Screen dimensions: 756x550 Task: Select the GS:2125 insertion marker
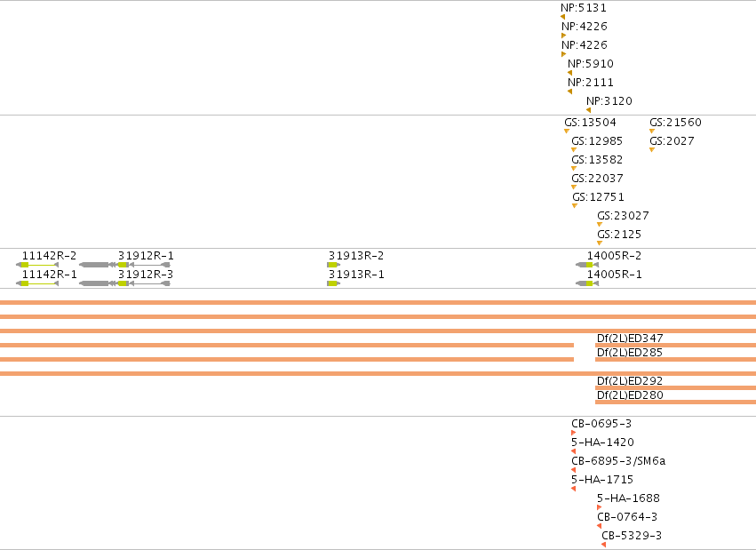[600, 243]
